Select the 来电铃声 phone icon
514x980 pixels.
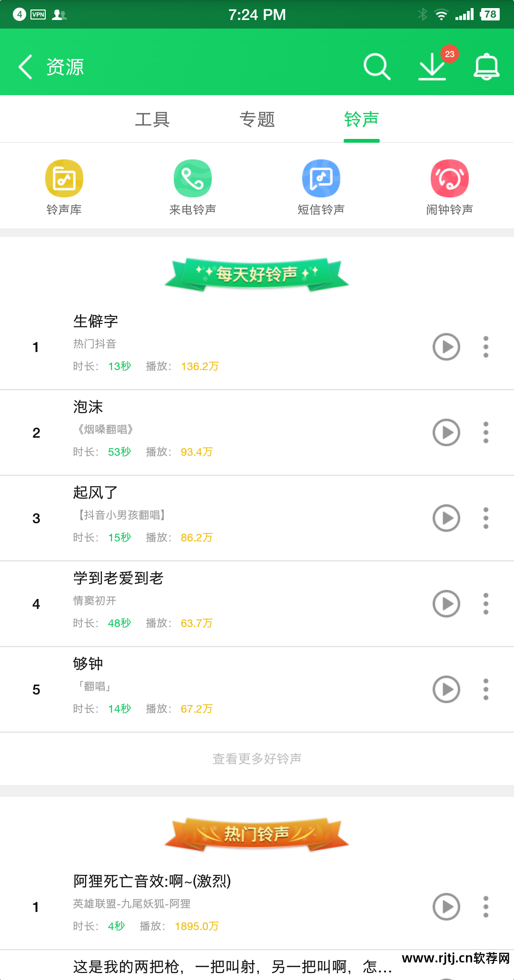[193, 179]
